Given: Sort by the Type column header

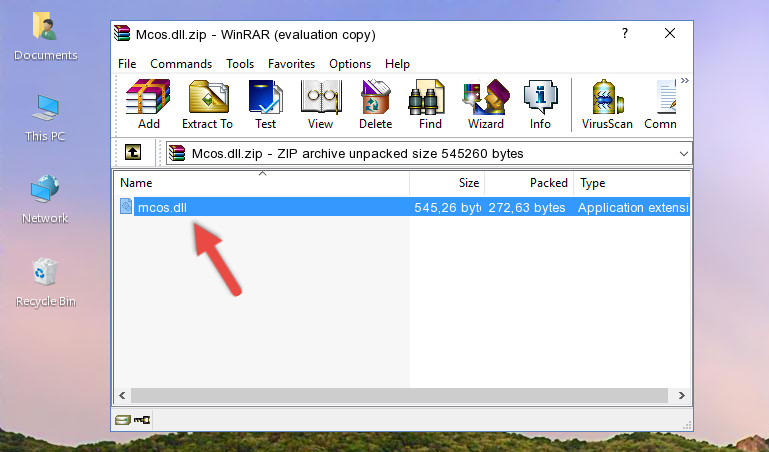Looking at the screenshot, I should 632,183.
